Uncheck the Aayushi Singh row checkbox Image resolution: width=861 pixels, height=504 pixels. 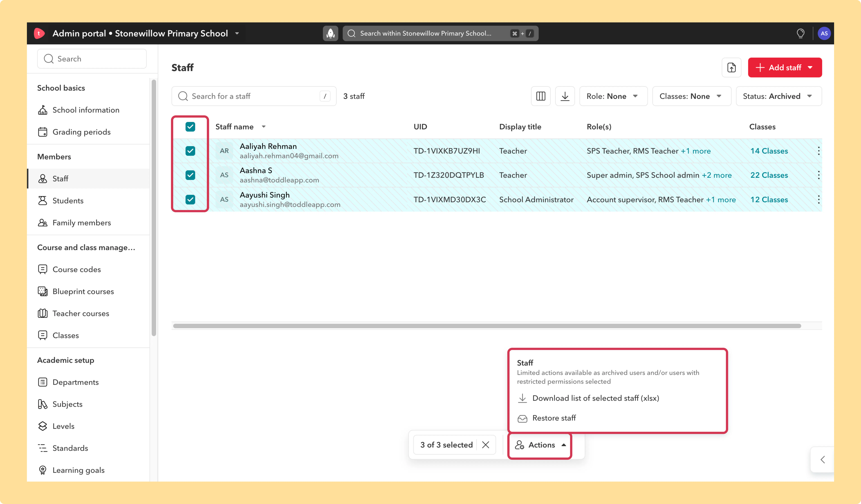point(190,200)
